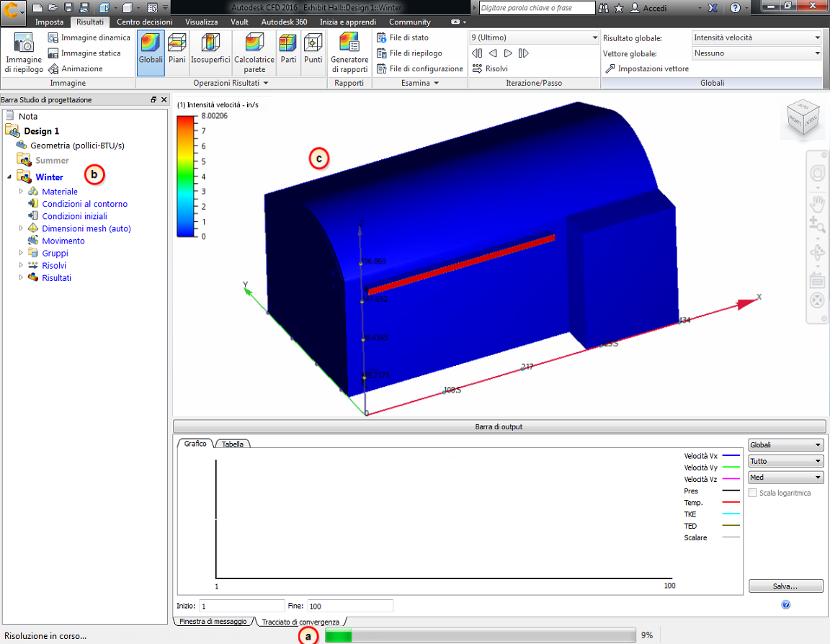Open File di stato
Screen dimensions: 830x644
coord(403,37)
